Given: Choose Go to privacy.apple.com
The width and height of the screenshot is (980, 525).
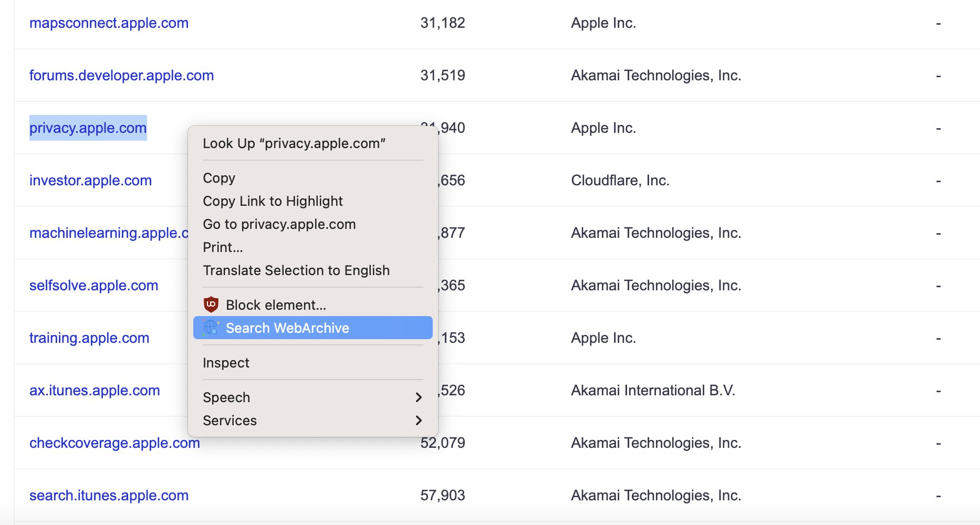Looking at the screenshot, I should 279,224.
